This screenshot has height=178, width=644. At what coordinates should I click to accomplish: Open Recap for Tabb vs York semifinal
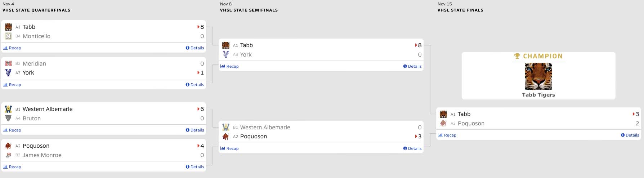[x=230, y=66]
